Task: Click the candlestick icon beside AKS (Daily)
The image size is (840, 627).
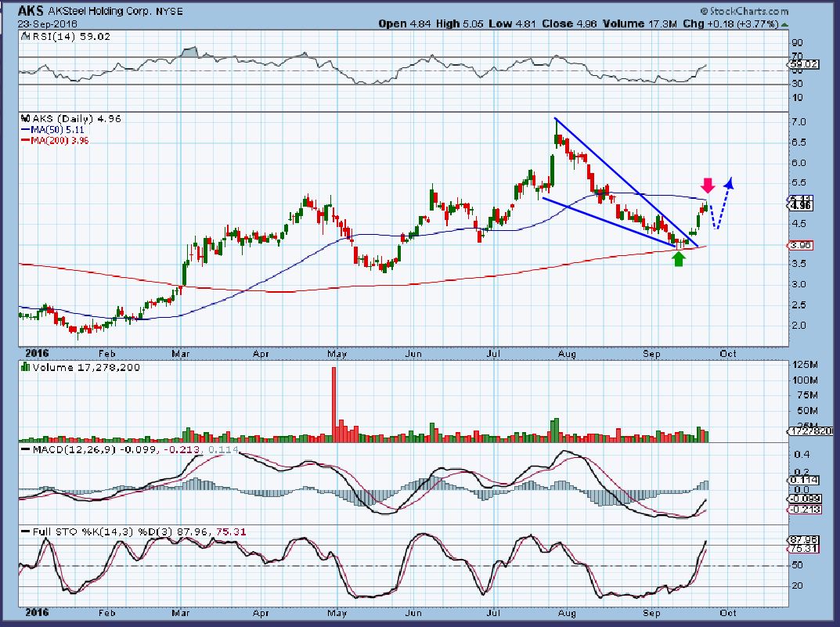Action: [x=26, y=118]
